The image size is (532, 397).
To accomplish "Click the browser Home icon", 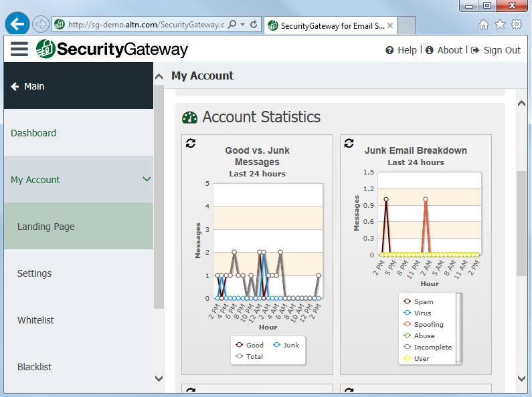I will tap(483, 24).
